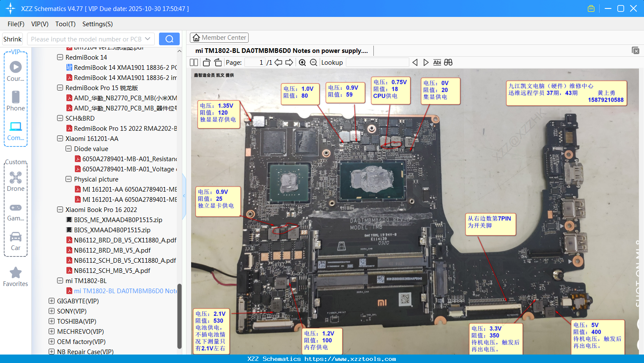Open the 6050A2789401-MB-A01_Resistance file

point(126,159)
